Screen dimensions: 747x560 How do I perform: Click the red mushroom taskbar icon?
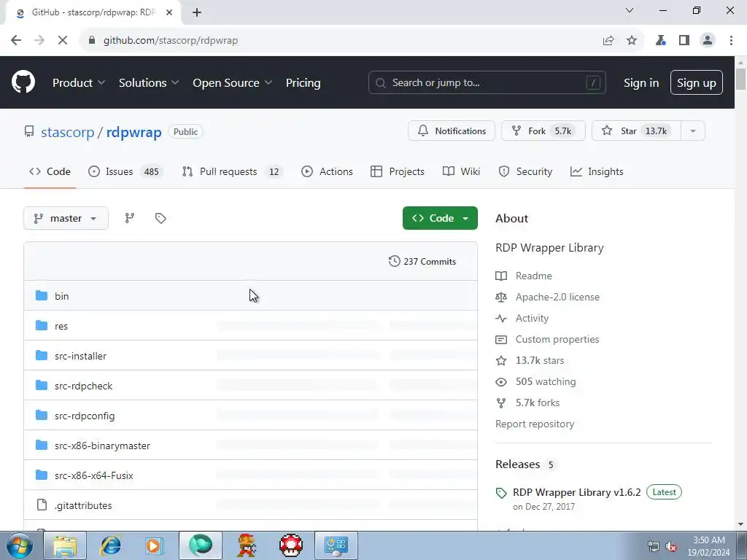[x=290, y=545]
